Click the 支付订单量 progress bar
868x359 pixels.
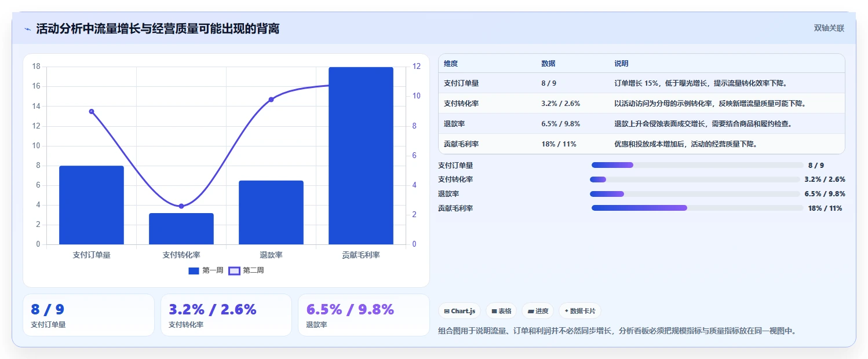(x=697, y=166)
